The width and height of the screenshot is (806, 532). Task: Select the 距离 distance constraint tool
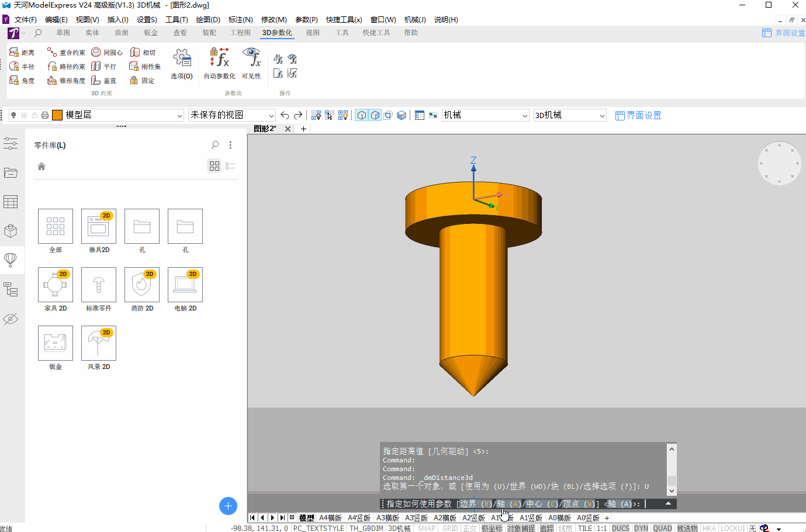coord(22,53)
